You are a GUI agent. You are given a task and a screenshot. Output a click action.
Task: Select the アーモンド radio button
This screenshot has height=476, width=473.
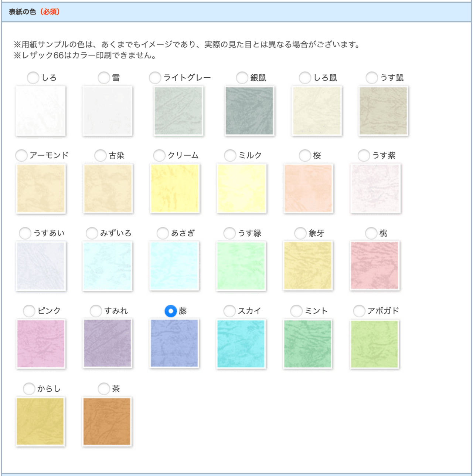click(21, 155)
